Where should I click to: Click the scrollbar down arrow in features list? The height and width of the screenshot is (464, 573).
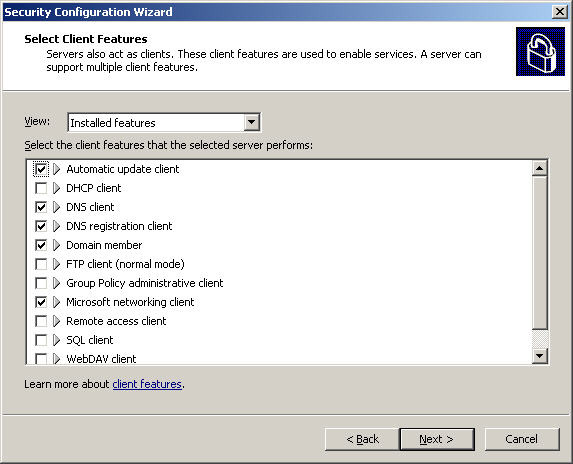(539, 355)
